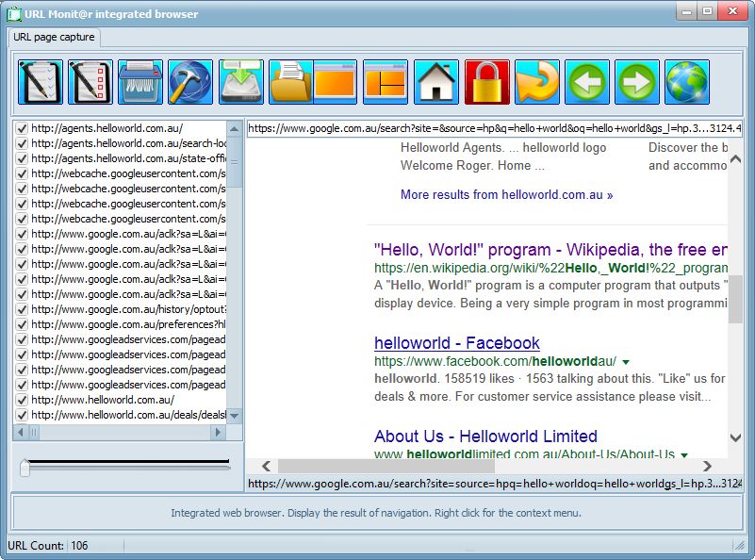Open the folder with documents icon
Viewport: 755px width, 560px height.
point(290,82)
